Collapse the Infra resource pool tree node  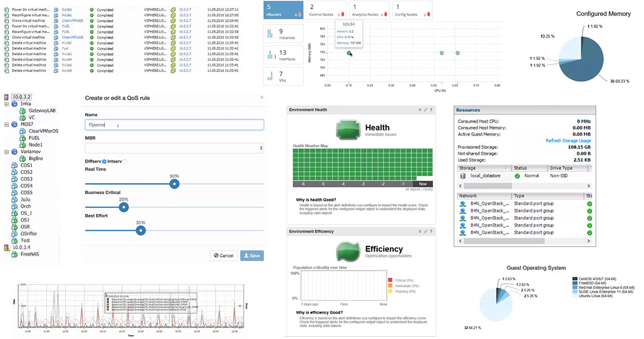coord(6,104)
